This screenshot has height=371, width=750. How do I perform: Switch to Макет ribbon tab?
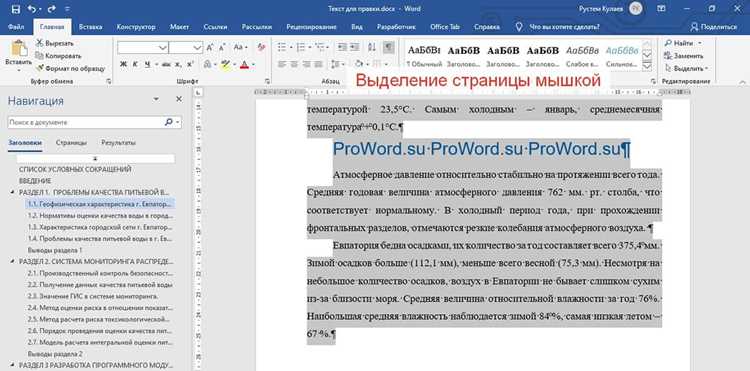point(179,27)
